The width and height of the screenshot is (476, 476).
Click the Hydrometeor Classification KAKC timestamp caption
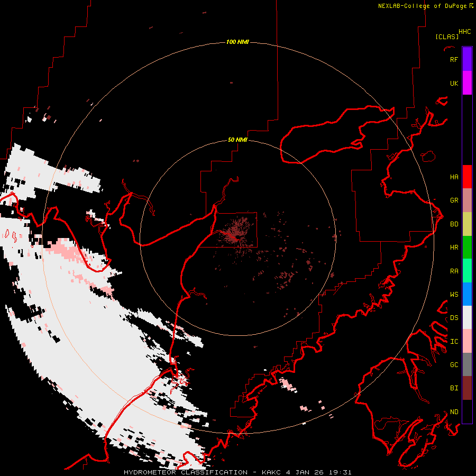(x=237, y=472)
